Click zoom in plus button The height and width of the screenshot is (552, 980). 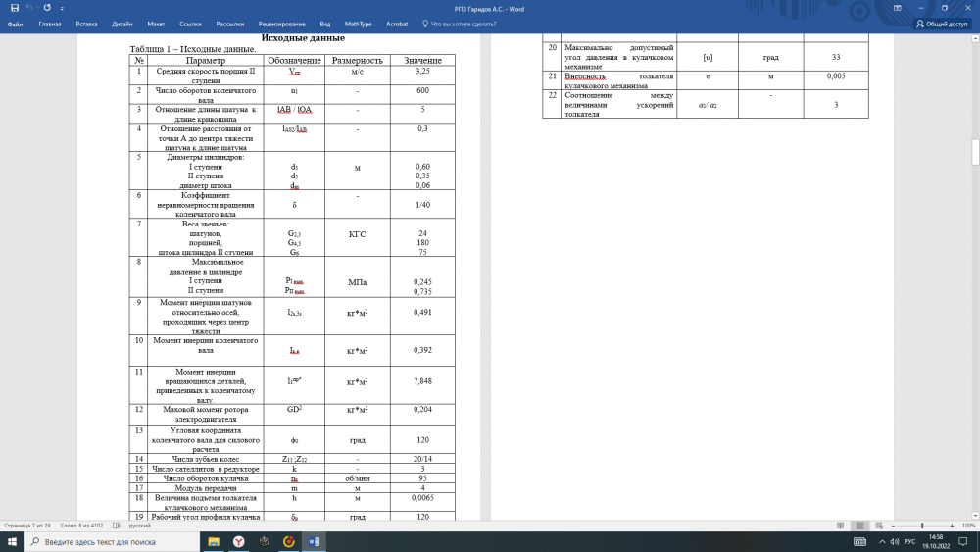[x=952, y=526]
